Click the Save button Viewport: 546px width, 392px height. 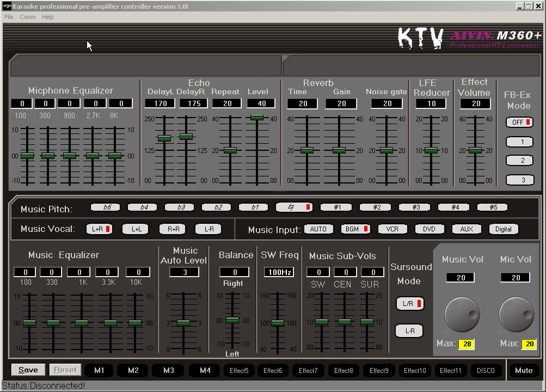click(28, 370)
